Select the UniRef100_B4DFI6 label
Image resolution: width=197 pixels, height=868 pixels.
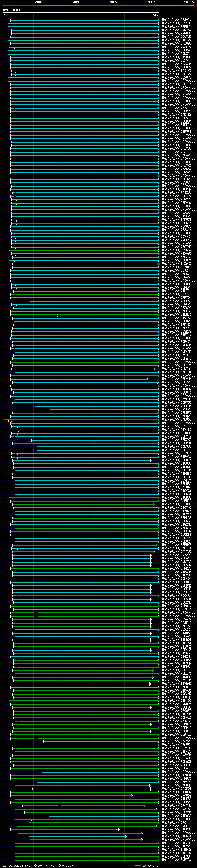click(177, 125)
